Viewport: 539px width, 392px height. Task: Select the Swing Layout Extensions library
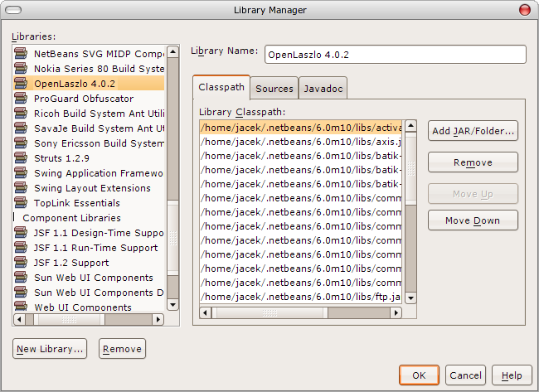(89, 188)
